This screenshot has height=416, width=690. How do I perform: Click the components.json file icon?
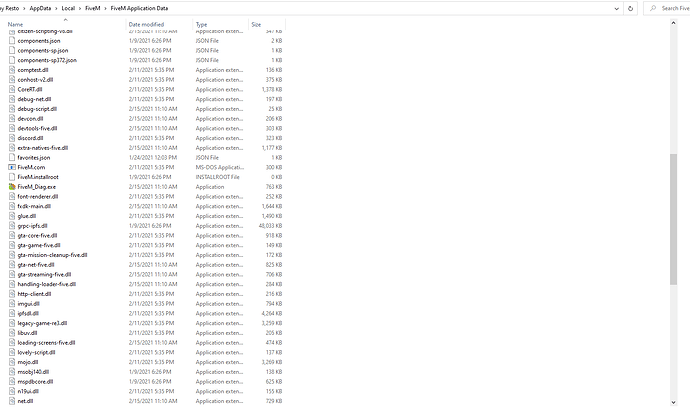pos(12,40)
